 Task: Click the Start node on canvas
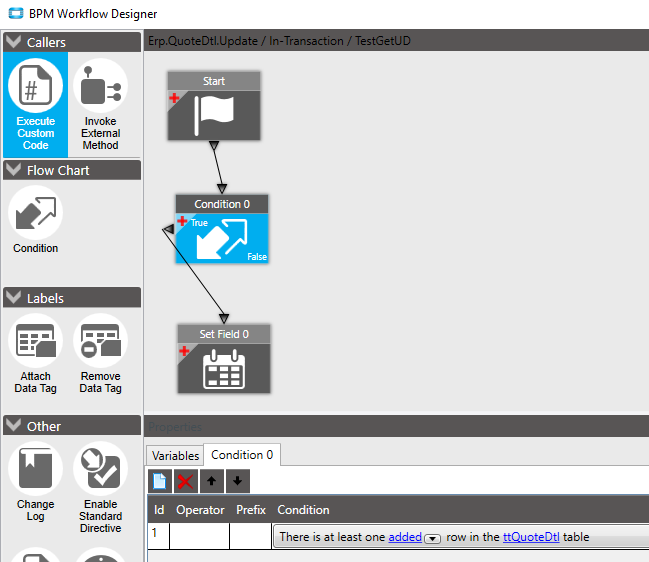pyautogui.click(x=214, y=106)
